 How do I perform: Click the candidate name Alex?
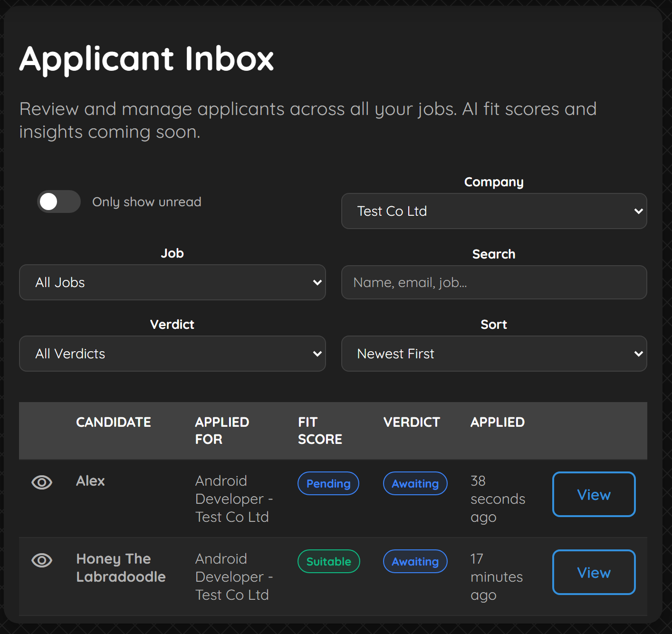tap(90, 480)
